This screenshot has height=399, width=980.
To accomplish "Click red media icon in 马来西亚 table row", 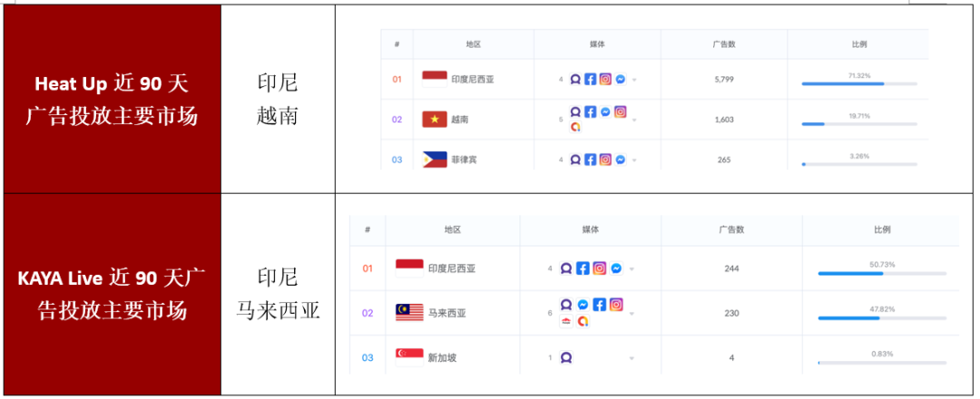I will pos(566,321).
